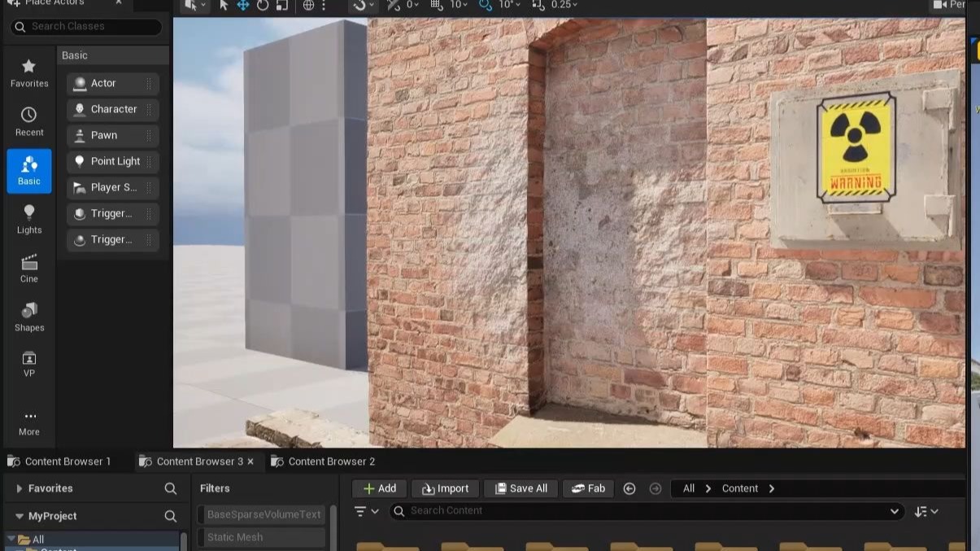Select the Scale gizmo tool
This screenshot has width=980, height=551.
point(282,6)
